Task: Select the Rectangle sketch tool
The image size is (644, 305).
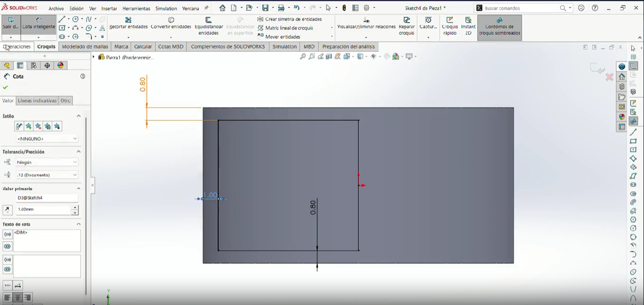Action: pyautogui.click(x=61, y=28)
